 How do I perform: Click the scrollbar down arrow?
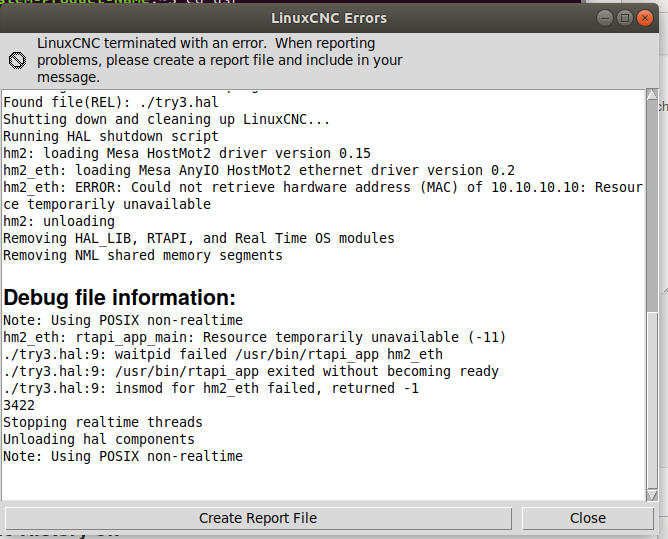coord(652,495)
